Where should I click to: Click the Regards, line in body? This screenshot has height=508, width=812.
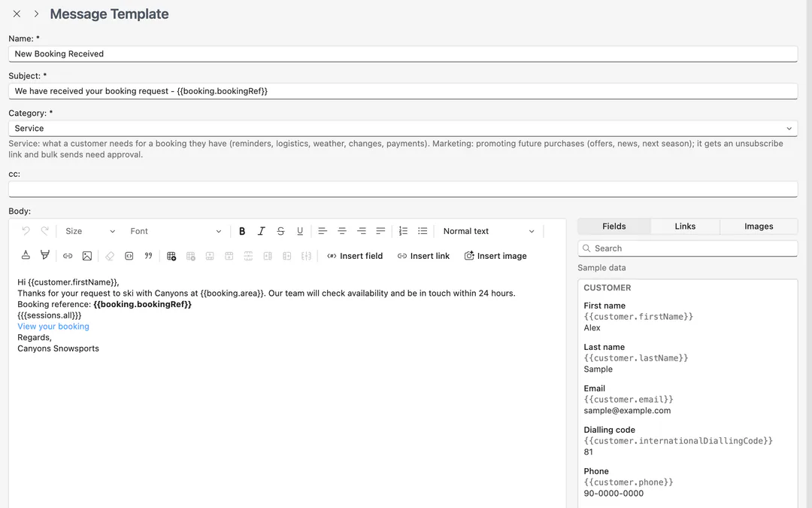click(35, 337)
